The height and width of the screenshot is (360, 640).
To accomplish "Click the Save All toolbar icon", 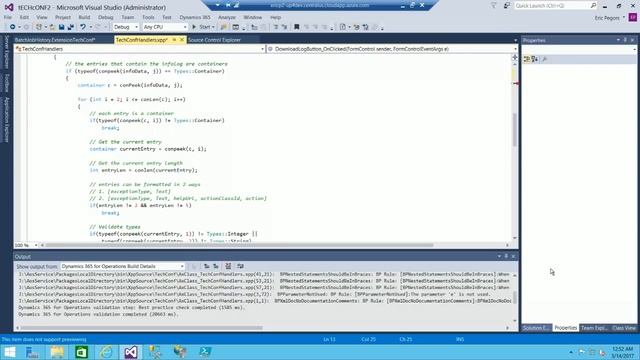I will [x=71, y=27].
